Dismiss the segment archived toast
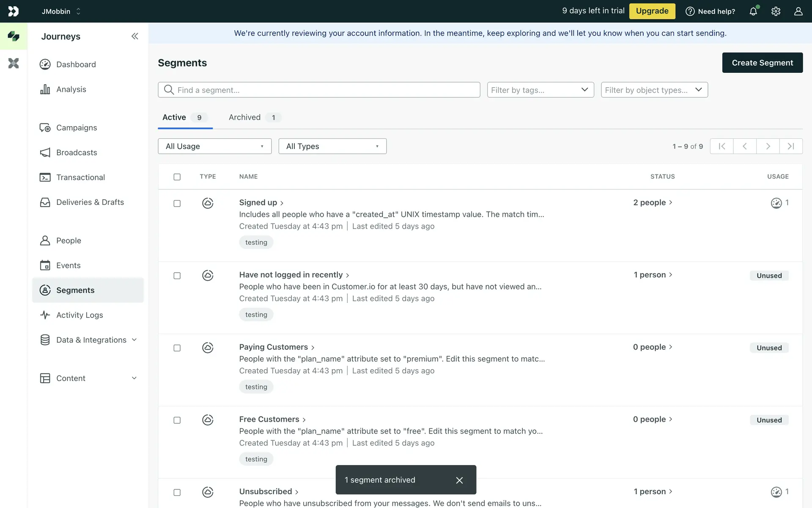 point(459,480)
